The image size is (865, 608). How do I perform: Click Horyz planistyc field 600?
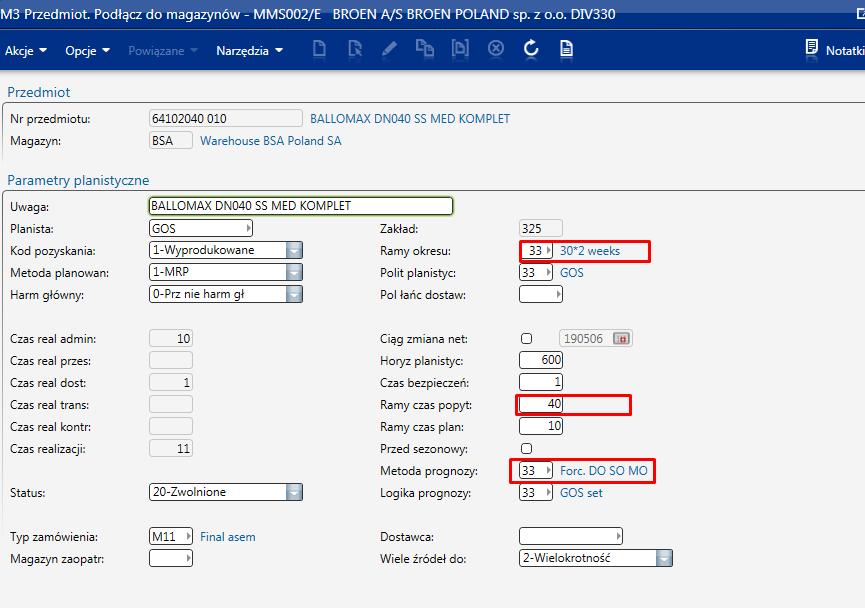point(541,360)
